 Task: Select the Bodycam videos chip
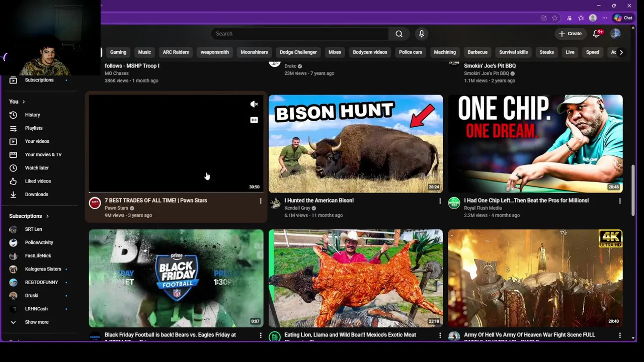[x=370, y=52]
